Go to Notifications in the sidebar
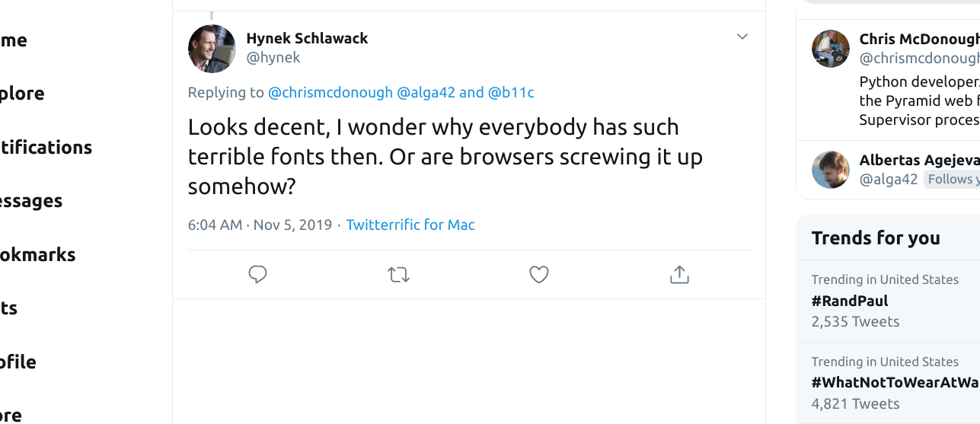This screenshot has height=424, width=980. (46, 147)
